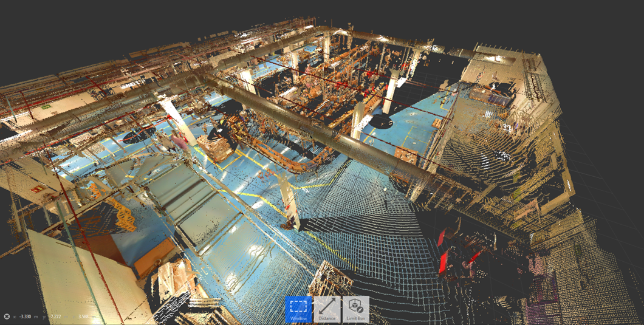
Task: Click the x coordinate value -3.330
Action: 25,316
